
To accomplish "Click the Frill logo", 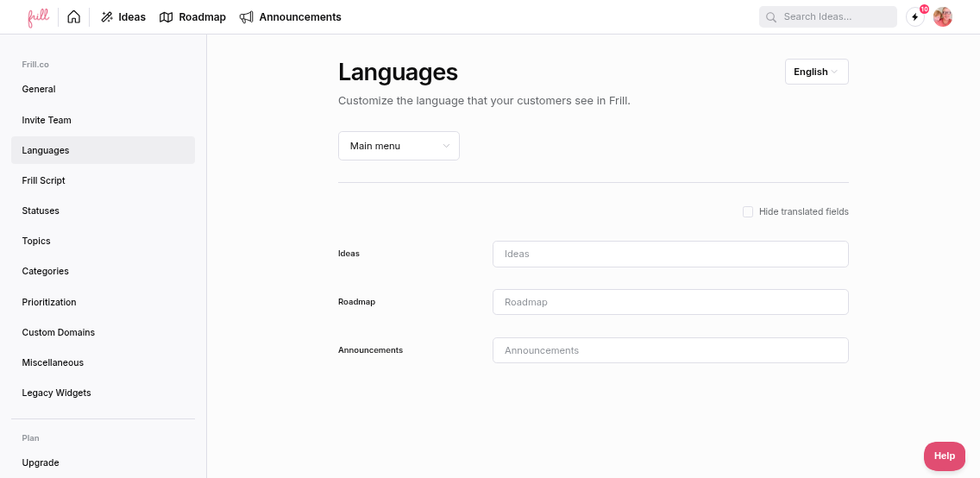I will click(x=38, y=17).
